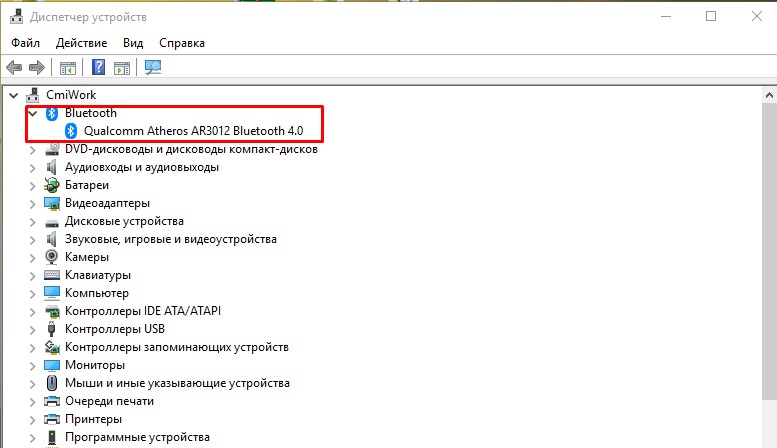This screenshot has height=448, width=777.
Task: Select the CmiWork root label
Action: click(71, 95)
